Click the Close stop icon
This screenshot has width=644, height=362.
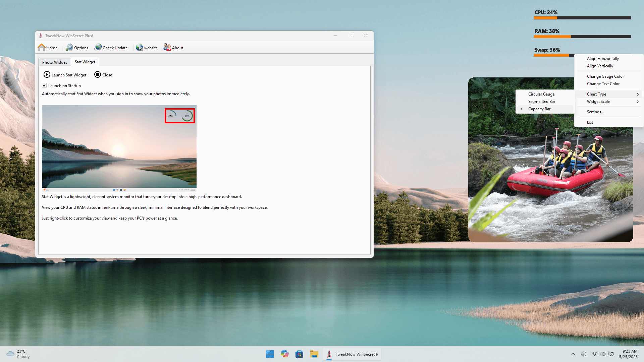(x=98, y=75)
